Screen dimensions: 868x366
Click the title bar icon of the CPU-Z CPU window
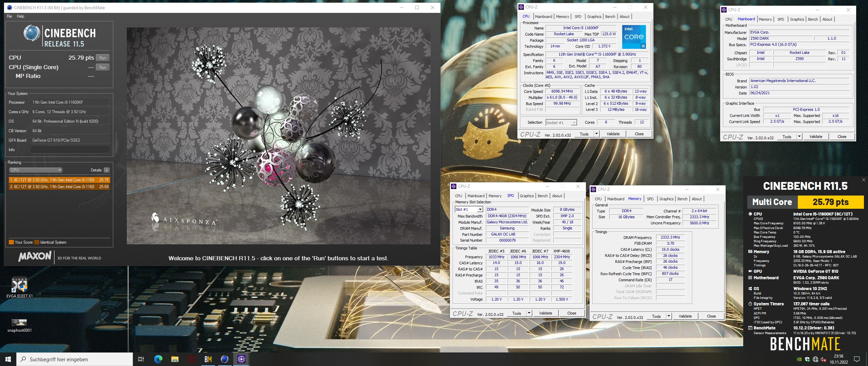521,7
